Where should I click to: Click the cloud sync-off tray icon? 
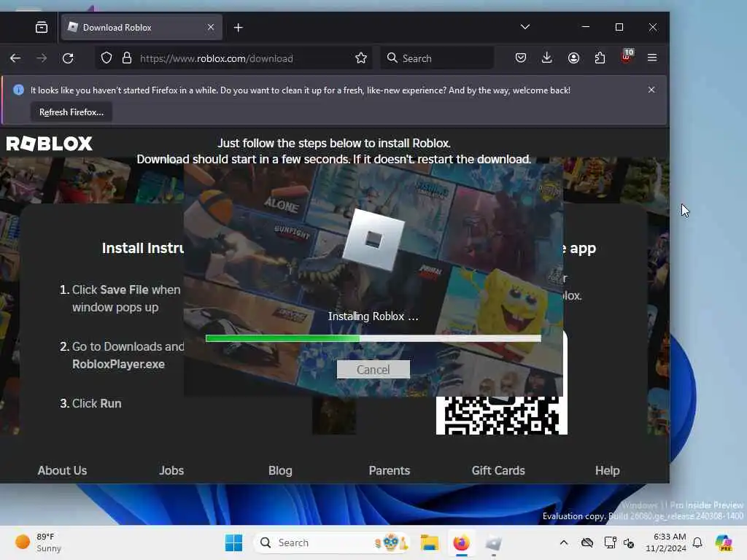pyautogui.click(x=587, y=542)
